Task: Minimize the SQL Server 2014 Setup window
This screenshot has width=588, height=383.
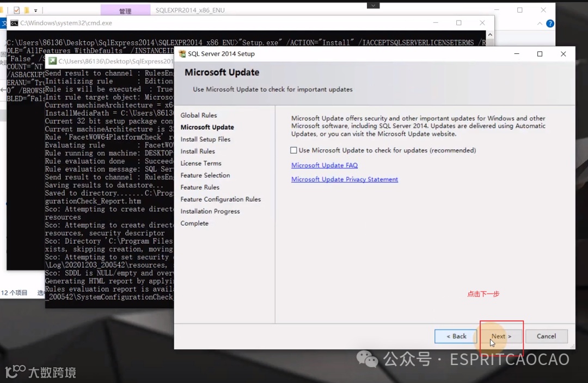Action: coord(517,53)
